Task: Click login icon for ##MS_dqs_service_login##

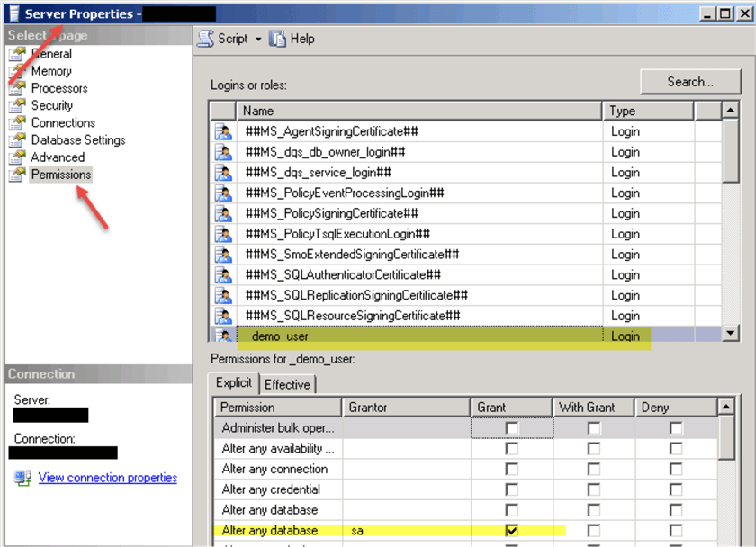Action: pos(223,173)
